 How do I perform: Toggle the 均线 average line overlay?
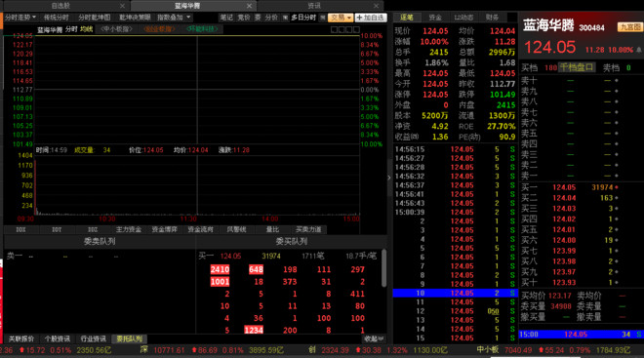pos(86,29)
